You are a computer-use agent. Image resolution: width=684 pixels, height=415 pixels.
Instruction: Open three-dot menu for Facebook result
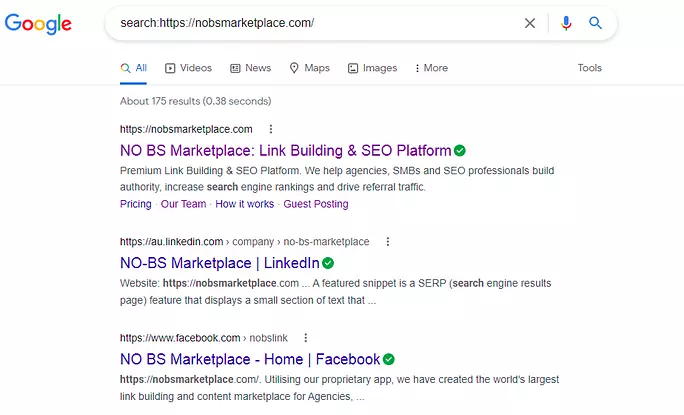tap(306, 338)
